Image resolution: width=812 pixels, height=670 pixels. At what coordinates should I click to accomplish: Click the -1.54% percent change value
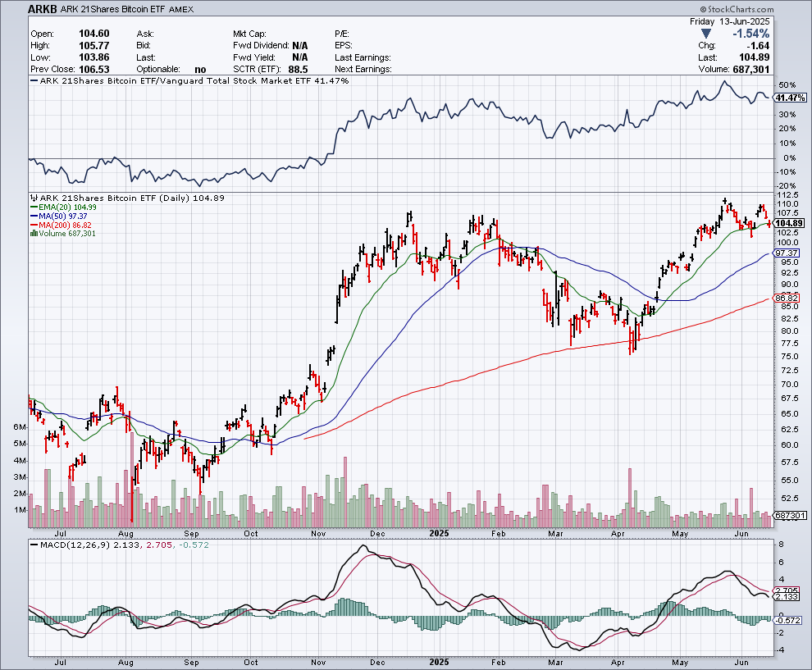click(750, 34)
